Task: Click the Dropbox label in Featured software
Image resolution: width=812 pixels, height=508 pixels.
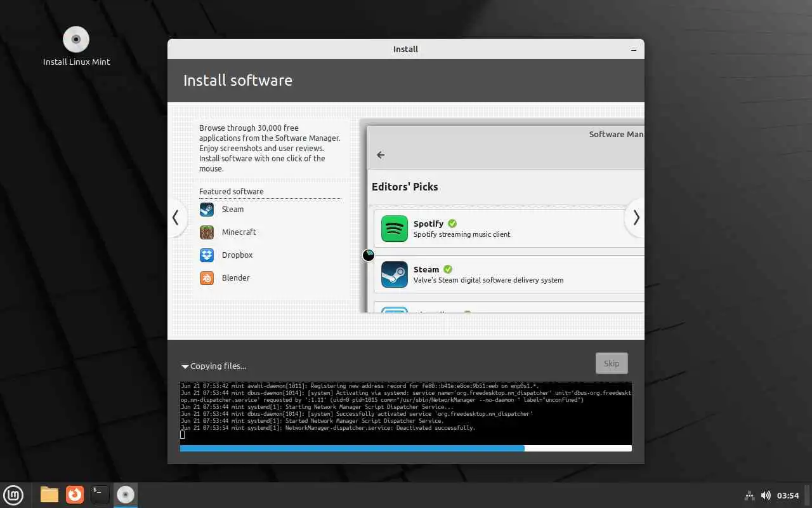Action: (x=237, y=255)
